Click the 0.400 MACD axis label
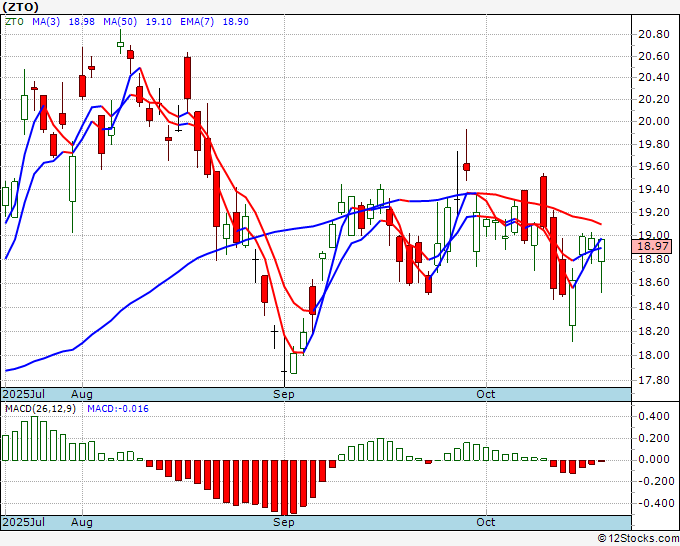680x546 pixels. pyautogui.click(x=654, y=416)
